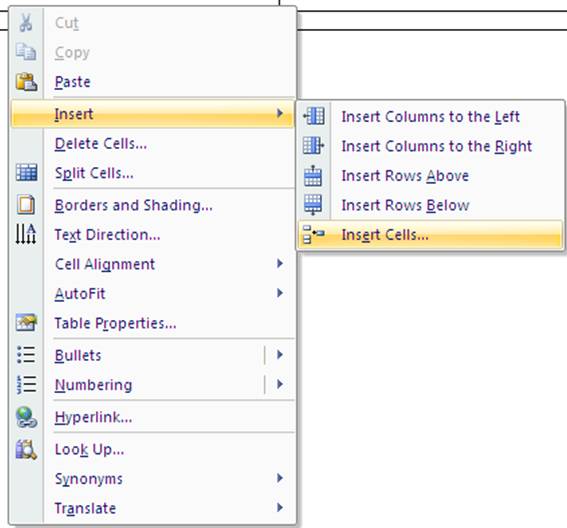The height and width of the screenshot is (528, 567).
Task: Choose Insert Cells... from submenu
Action: coord(430,235)
